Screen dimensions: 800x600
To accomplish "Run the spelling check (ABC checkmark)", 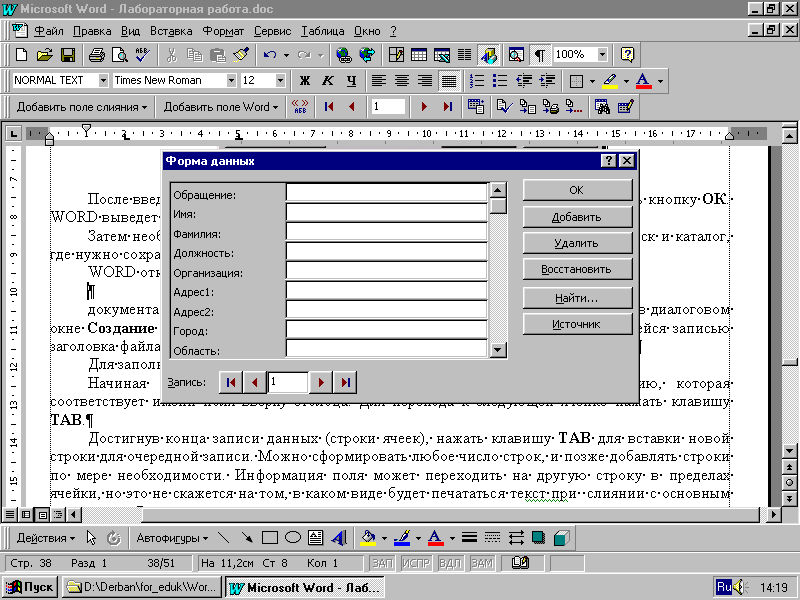I will tap(142, 55).
